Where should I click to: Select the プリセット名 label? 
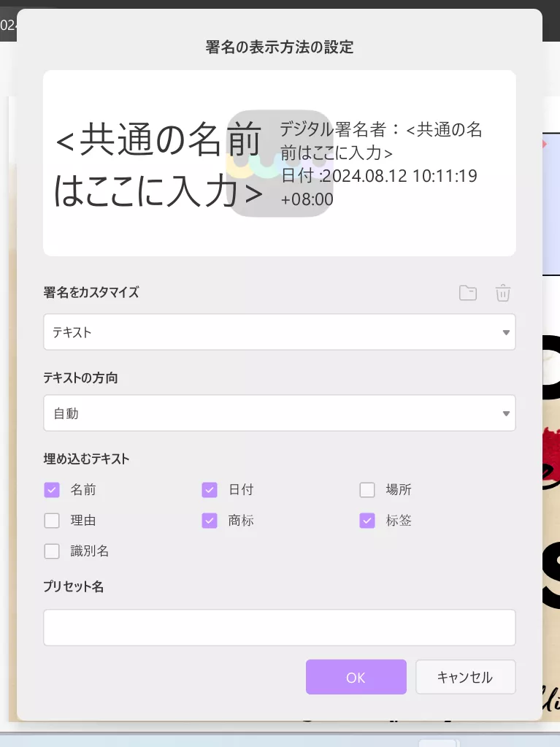point(73,586)
